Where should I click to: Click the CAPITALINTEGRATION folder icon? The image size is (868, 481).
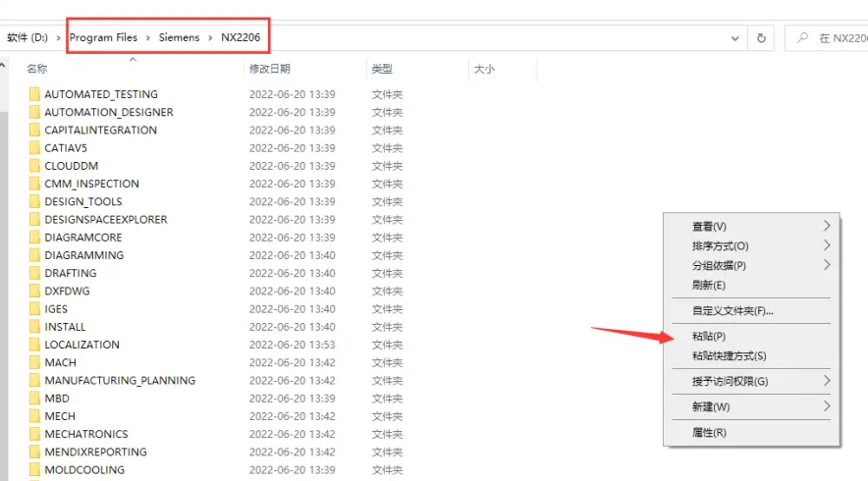coord(34,131)
